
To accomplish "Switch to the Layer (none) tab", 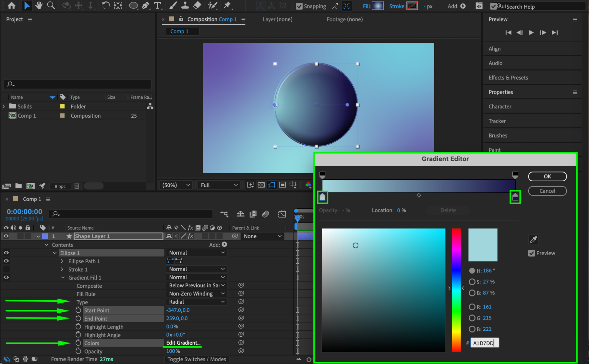I will coord(277,19).
